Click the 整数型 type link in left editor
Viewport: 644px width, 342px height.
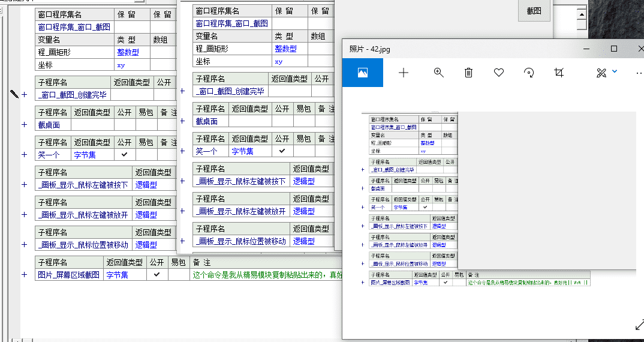[x=128, y=52]
